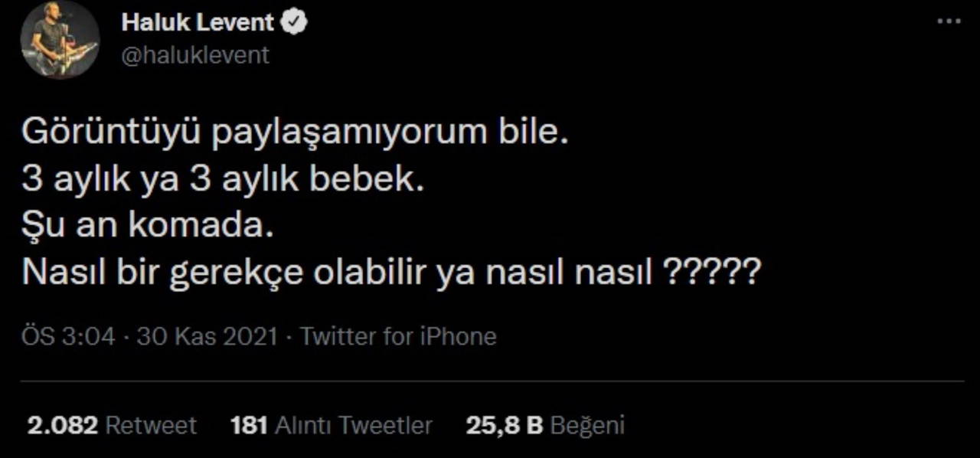Click the words nasıl nasıl before question marks

tap(563, 273)
